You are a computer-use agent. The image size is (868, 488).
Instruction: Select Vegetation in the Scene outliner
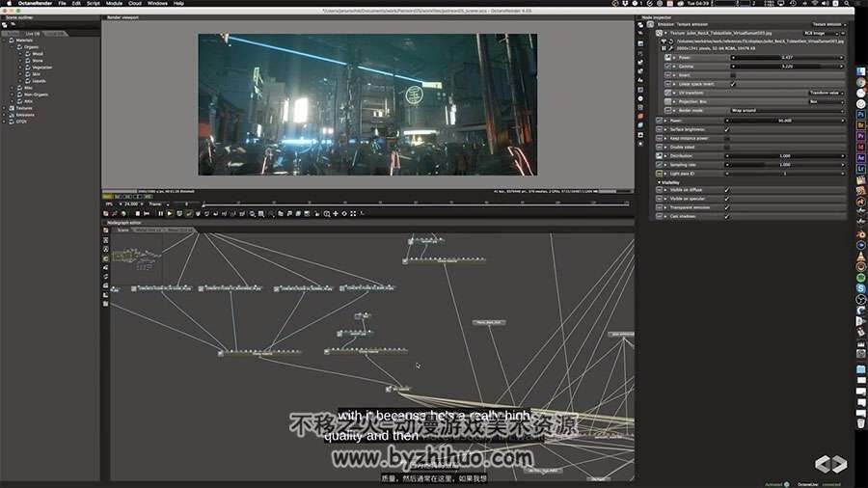[42, 68]
